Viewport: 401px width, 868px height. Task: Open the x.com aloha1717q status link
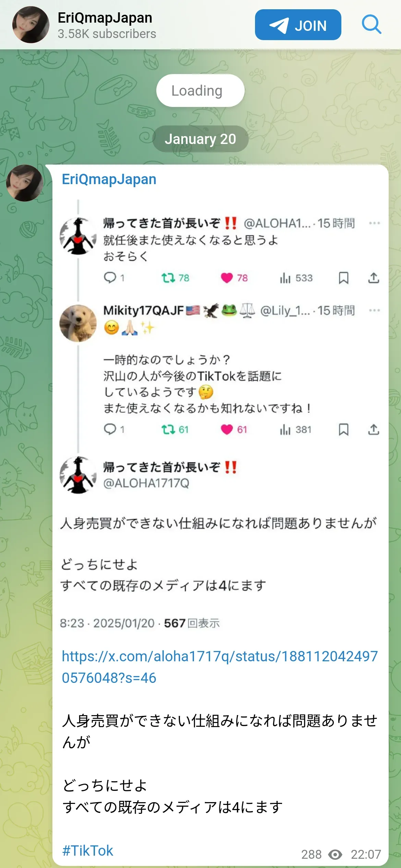(220, 667)
